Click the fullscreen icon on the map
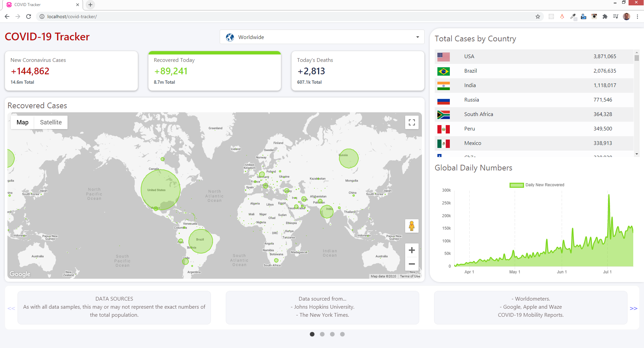This screenshot has height=348, width=644. click(412, 122)
